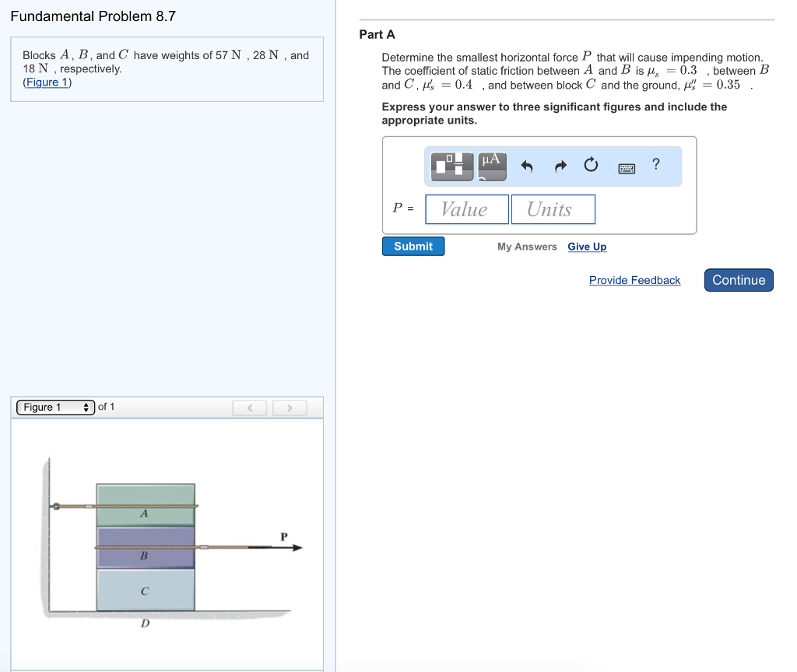The height and width of the screenshot is (672, 797).
Task: Click the undo arrow in the answer toolbar
Action: pos(527,165)
